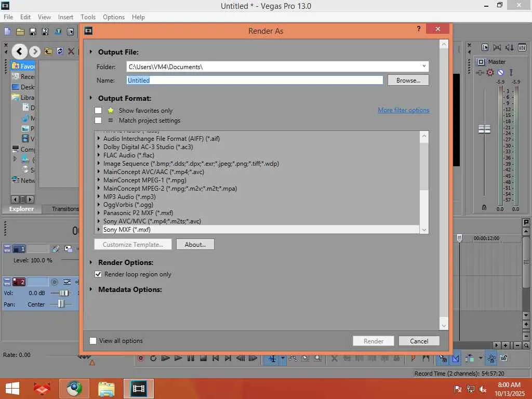532x399 pixels.
Task: Click the red delete X in Explorer toolbar
Action: (x=71, y=51)
